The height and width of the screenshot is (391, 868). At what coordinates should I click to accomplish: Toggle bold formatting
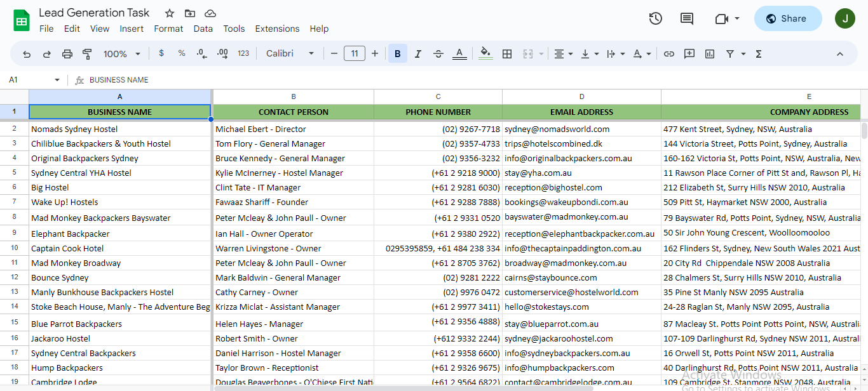pyautogui.click(x=398, y=54)
